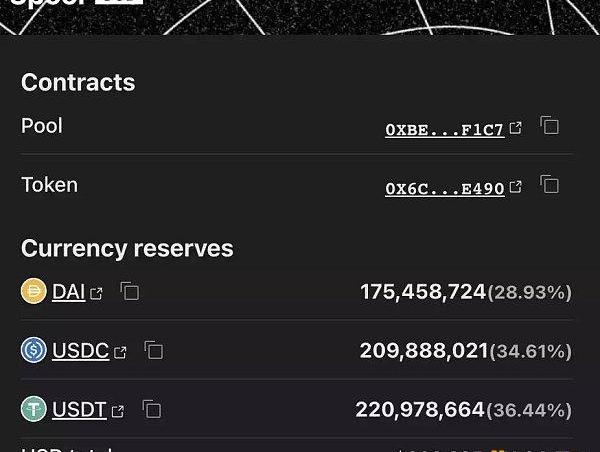Screen dimensions: 600x452
Task: Open external link icon beside USDC
Action: 120,352
